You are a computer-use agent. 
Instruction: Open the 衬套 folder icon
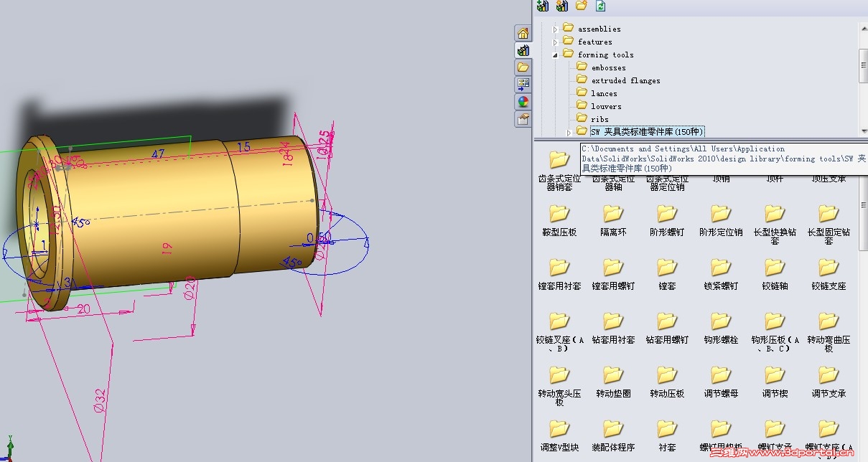(x=667, y=429)
